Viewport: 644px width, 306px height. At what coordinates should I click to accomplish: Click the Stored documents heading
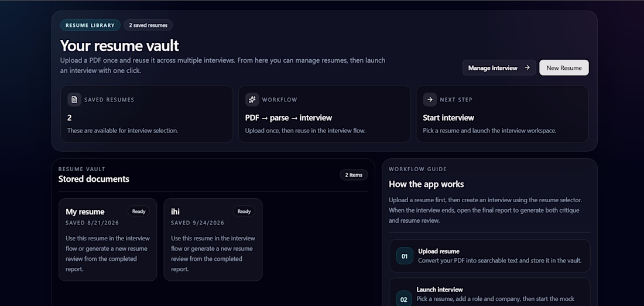click(x=94, y=179)
